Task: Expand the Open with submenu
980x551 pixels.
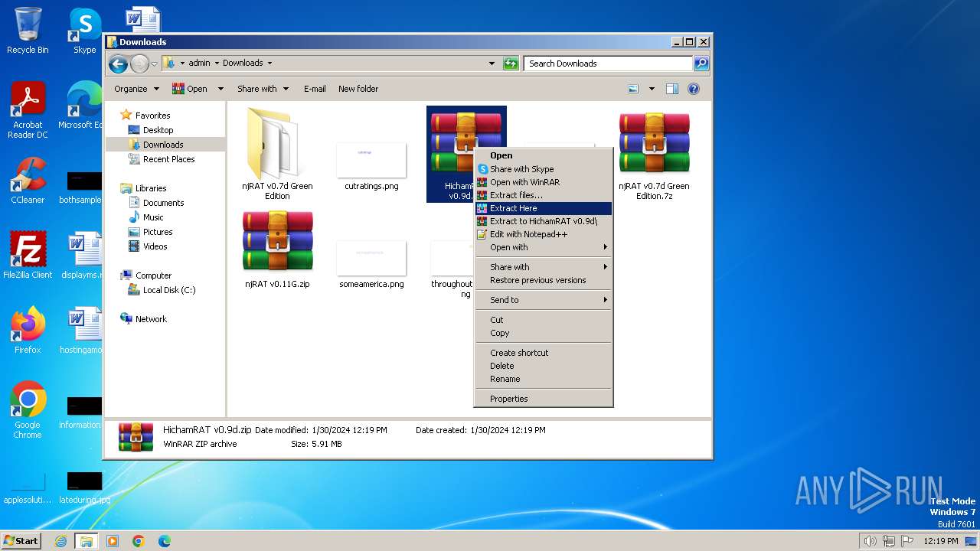Action: tap(543, 247)
